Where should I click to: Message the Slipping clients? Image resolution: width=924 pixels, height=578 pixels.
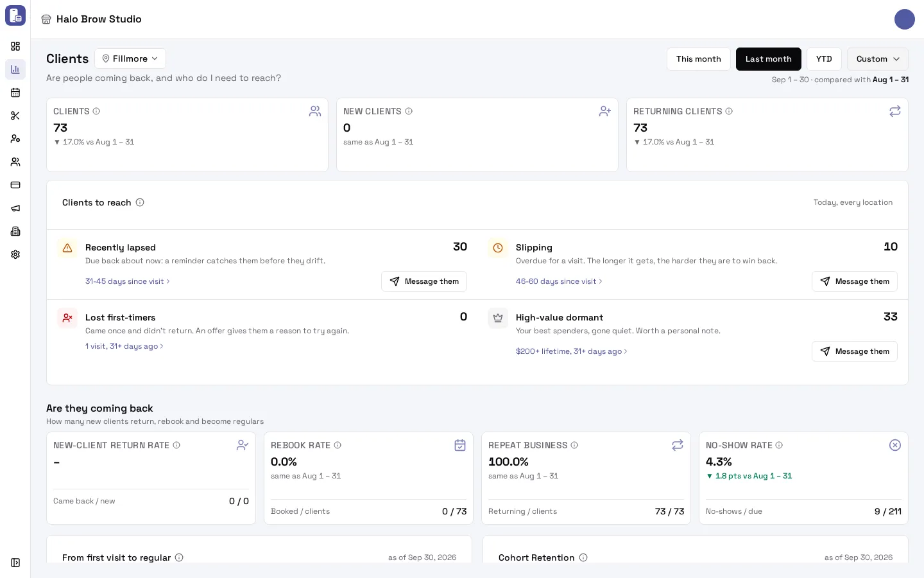pos(855,281)
